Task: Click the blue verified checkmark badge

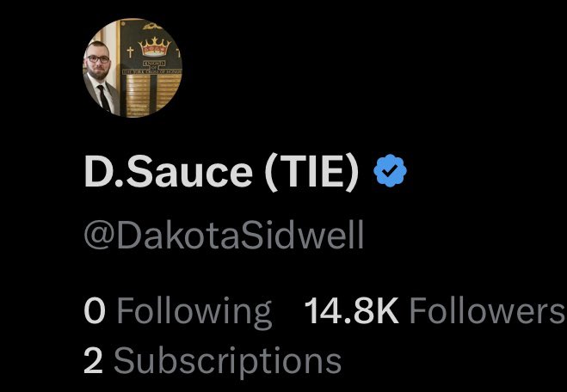Action: pos(390,170)
